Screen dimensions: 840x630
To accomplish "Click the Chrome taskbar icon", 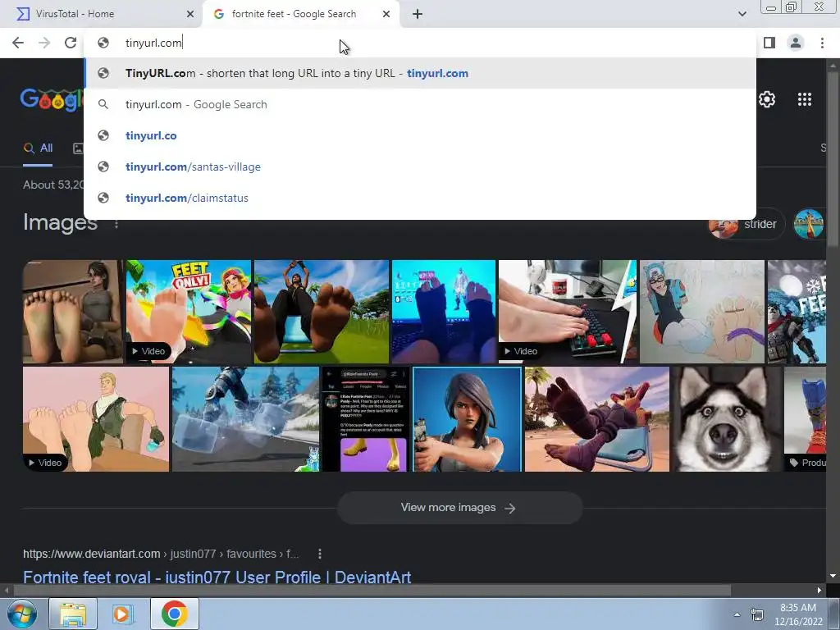I will 174,614.
